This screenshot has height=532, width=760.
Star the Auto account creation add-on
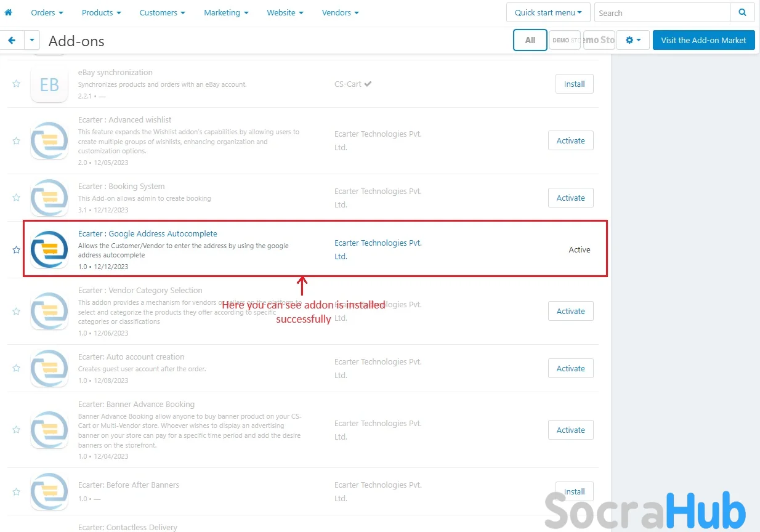17,368
